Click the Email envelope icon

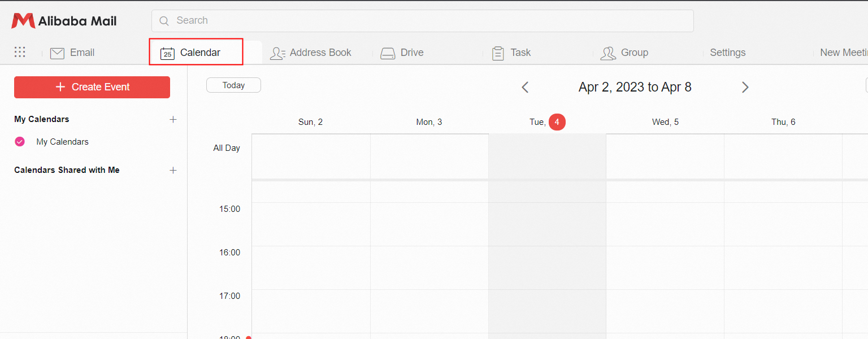(x=57, y=53)
